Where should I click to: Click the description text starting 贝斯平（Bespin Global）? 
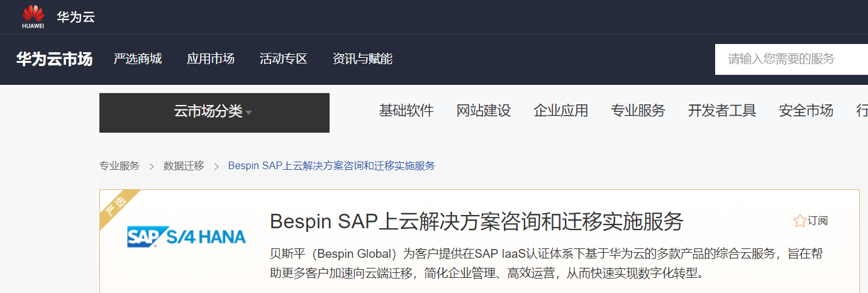[x=547, y=263]
